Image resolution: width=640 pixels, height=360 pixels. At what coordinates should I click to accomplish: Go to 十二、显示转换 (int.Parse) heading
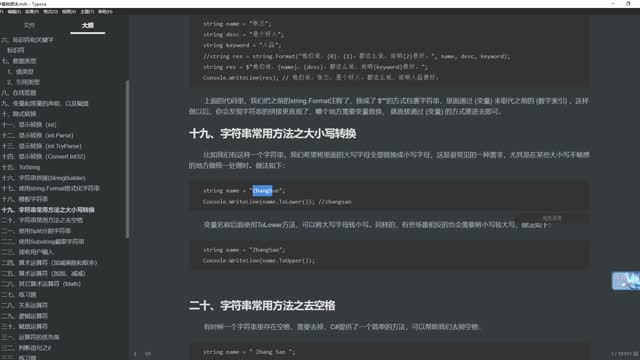coord(38,135)
